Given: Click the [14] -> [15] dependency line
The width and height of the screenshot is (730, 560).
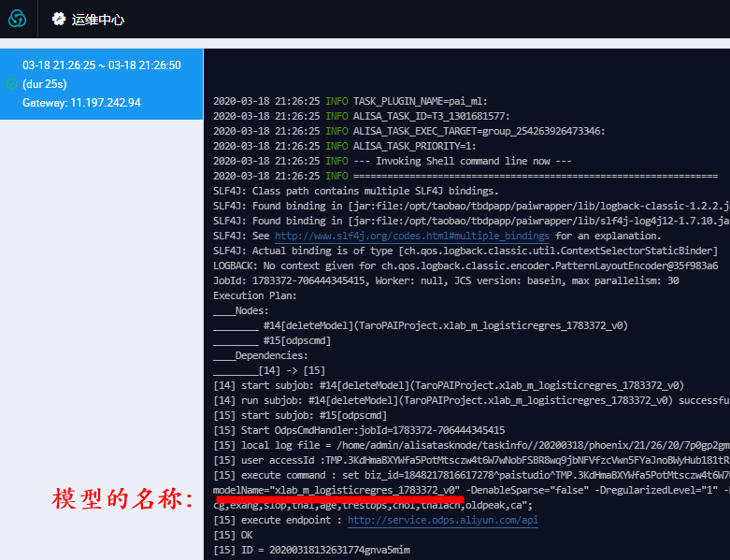Looking at the screenshot, I should click(269, 370).
